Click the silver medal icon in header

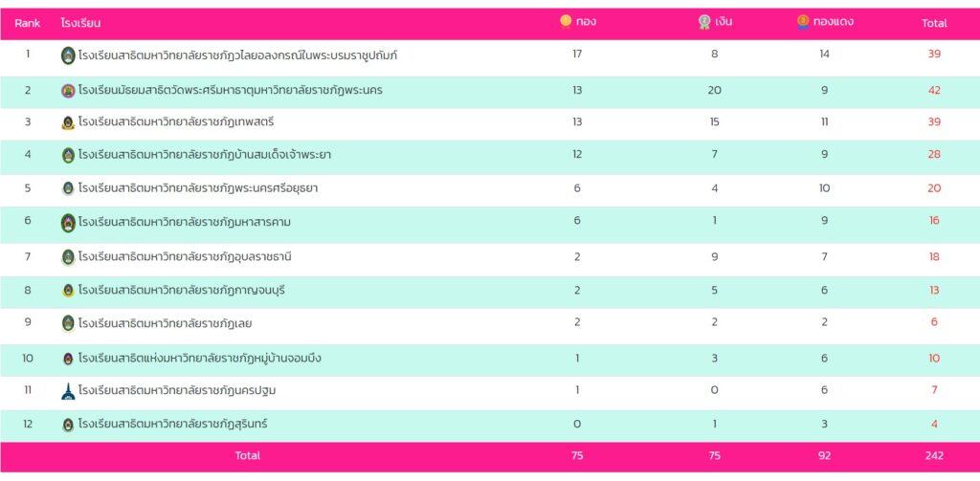tap(704, 22)
